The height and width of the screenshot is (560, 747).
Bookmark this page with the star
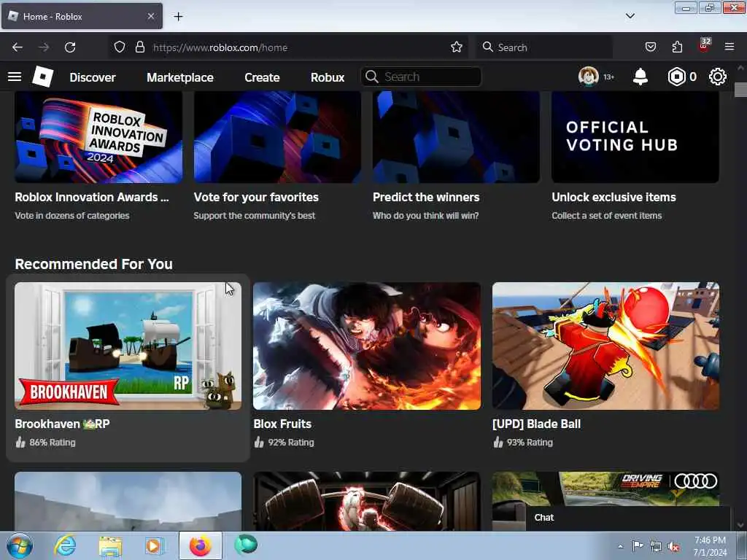(457, 47)
